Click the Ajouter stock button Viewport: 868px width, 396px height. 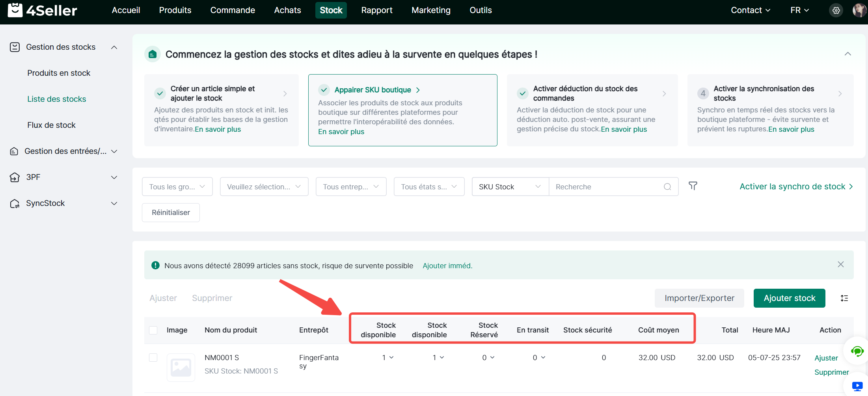(789, 298)
